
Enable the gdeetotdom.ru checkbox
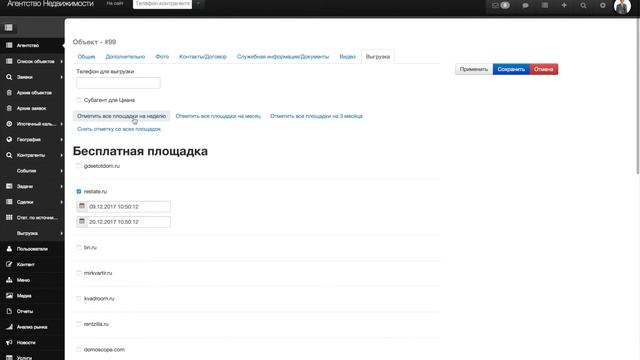tap(79, 166)
